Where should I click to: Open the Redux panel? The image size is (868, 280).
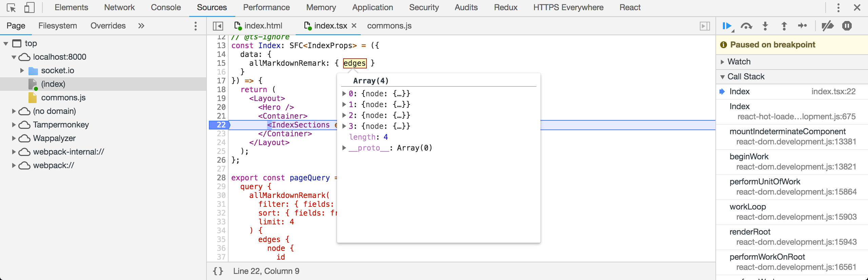[506, 7]
